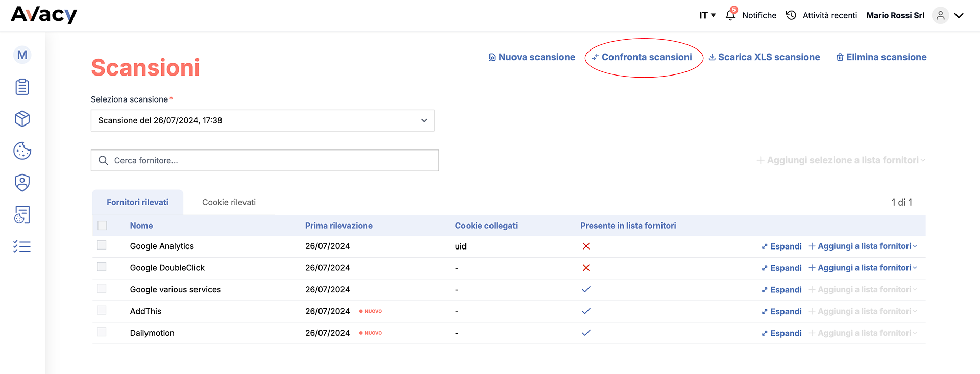Click the Notifiche label

tap(759, 15)
